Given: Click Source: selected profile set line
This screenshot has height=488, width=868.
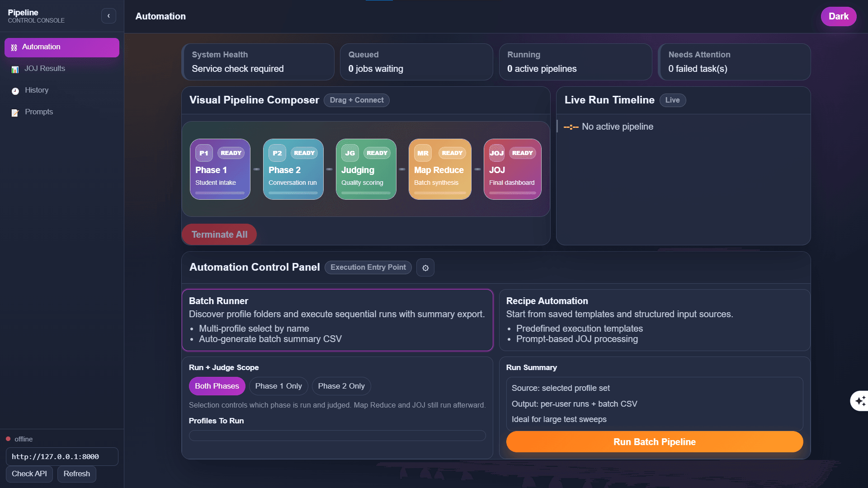Looking at the screenshot, I should (561, 388).
